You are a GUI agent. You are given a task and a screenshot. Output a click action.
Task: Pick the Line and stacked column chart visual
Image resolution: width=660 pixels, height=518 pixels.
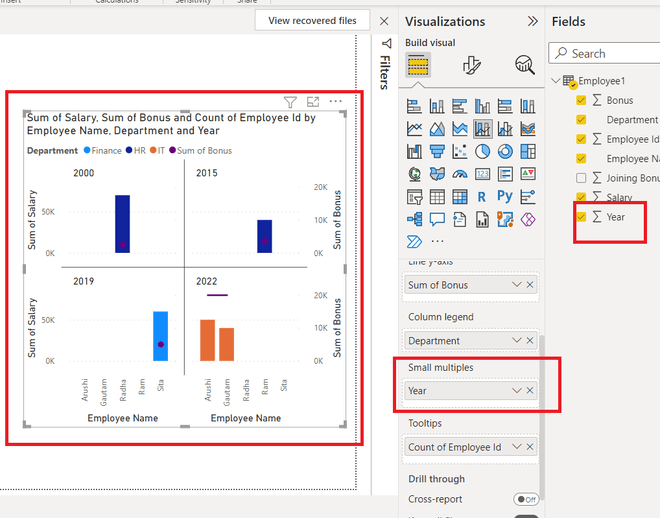pyautogui.click(x=482, y=129)
